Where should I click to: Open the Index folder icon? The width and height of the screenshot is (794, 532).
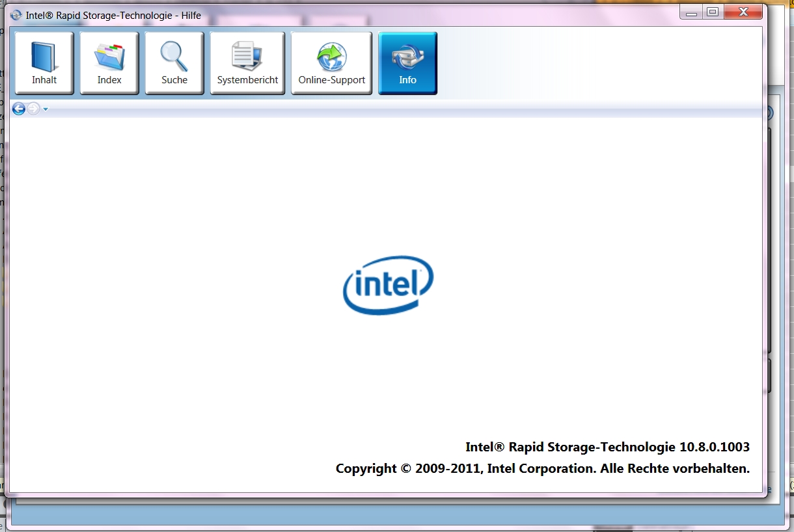click(x=109, y=63)
